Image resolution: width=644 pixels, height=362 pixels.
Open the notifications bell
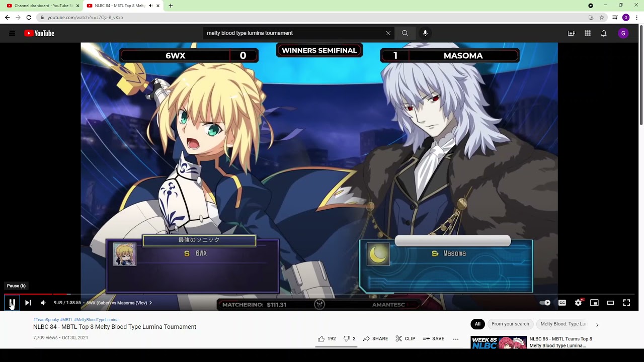click(x=604, y=33)
